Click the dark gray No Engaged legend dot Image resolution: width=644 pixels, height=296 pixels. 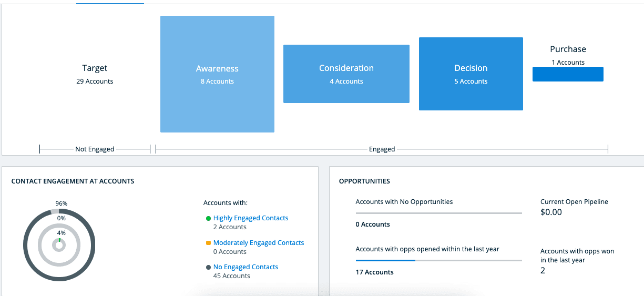tap(209, 267)
